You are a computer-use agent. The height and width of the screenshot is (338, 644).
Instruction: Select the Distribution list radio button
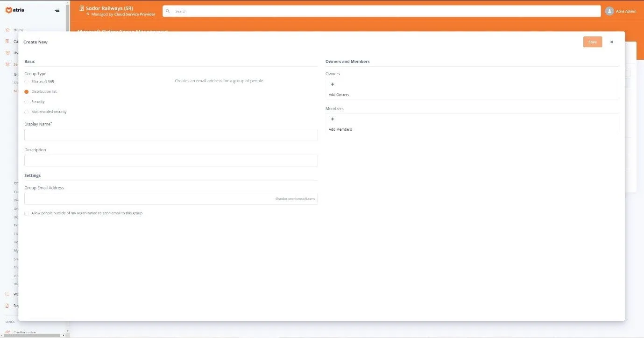27,92
